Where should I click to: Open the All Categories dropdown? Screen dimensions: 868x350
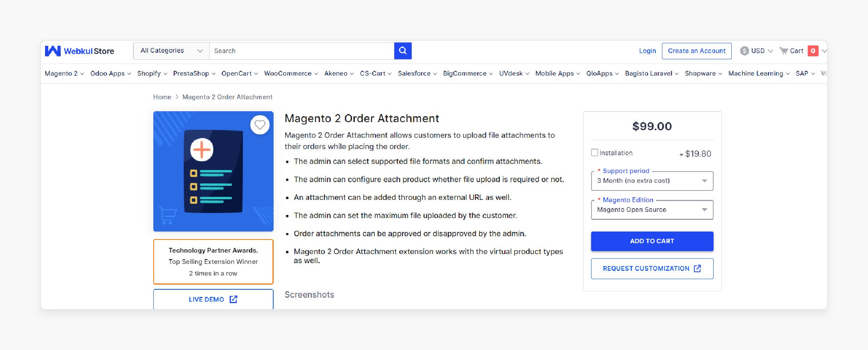pyautogui.click(x=171, y=51)
